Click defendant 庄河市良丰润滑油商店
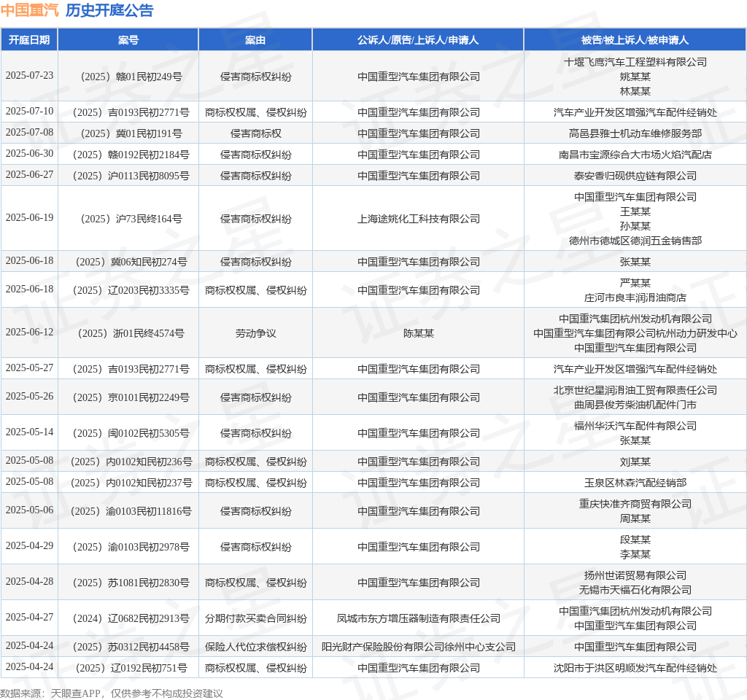The image size is (747, 700). (635, 297)
